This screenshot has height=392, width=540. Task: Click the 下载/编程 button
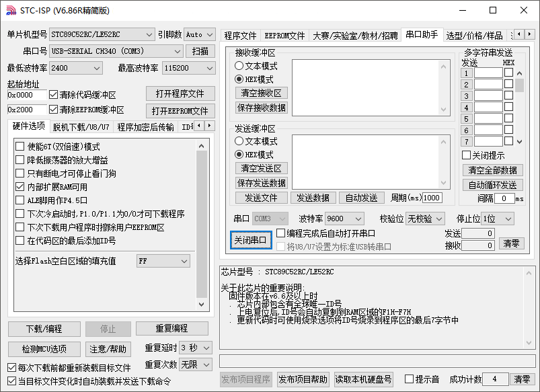point(44,329)
